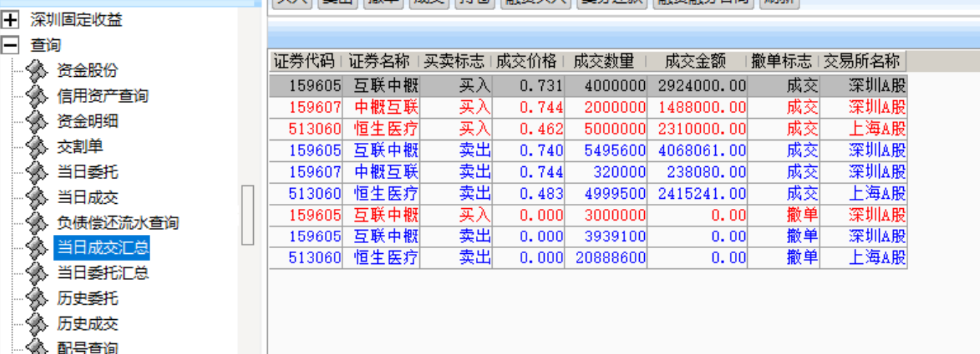Viewport: 980px width, 354px height.
Task: Sort by the 成交价格 column header
Action: [528, 61]
